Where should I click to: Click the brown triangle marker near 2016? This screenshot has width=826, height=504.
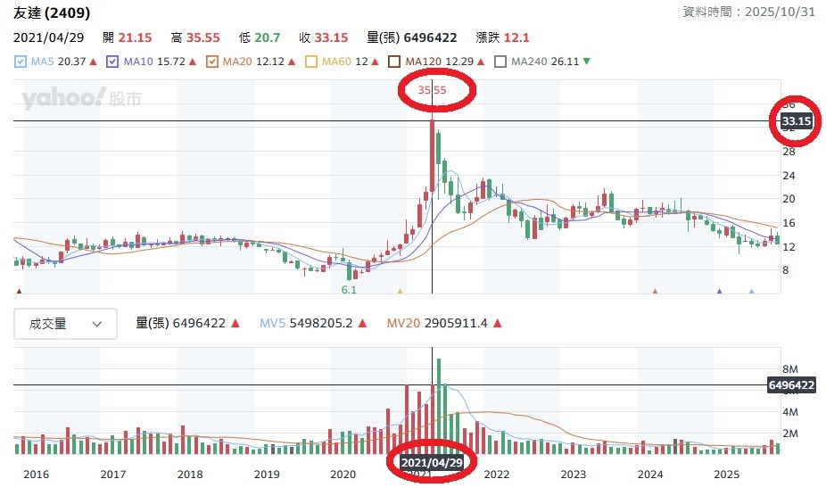(20, 291)
